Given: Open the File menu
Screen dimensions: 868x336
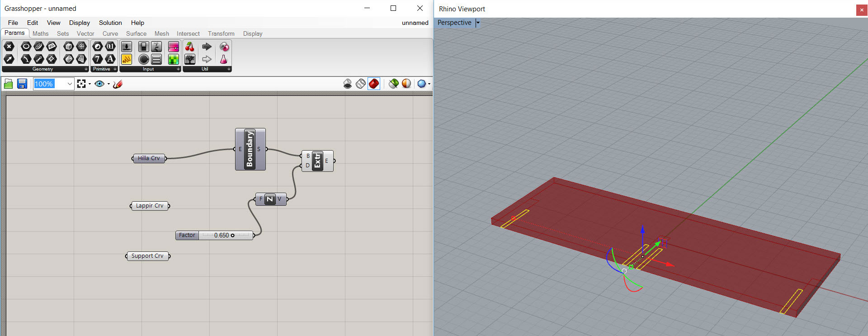Looking at the screenshot, I should (x=13, y=23).
